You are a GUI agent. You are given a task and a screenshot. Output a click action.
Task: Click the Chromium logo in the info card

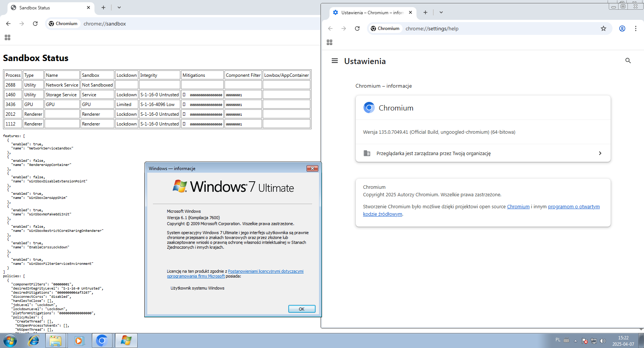369,108
